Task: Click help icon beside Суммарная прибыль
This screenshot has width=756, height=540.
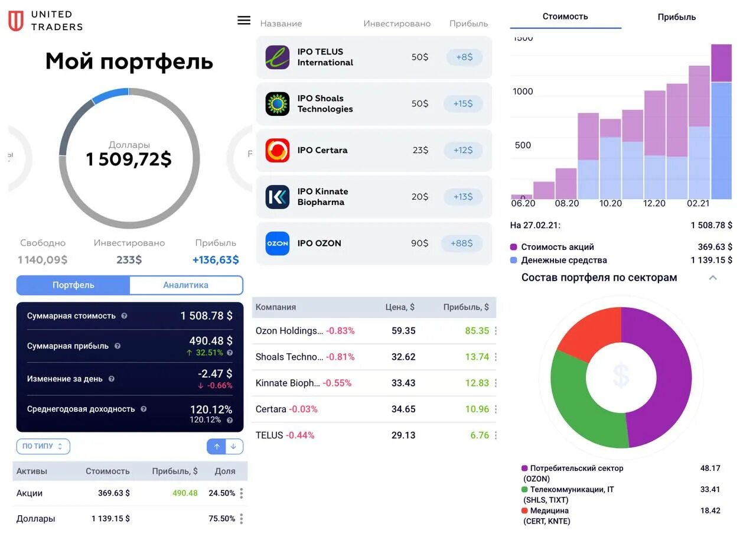Action: tap(117, 346)
